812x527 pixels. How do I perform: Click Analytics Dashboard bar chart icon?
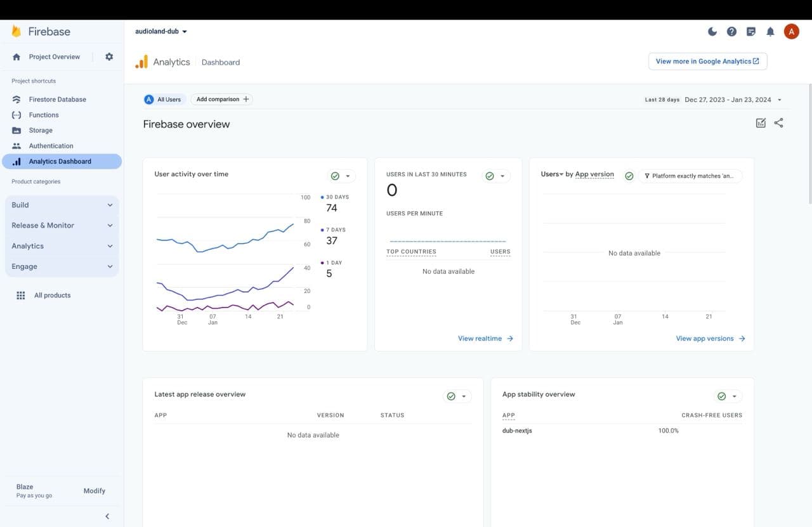pyautogui.click(x=16, y=161)
